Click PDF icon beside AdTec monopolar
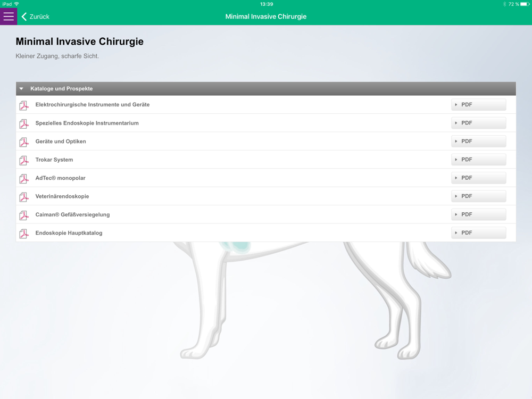 24,178
